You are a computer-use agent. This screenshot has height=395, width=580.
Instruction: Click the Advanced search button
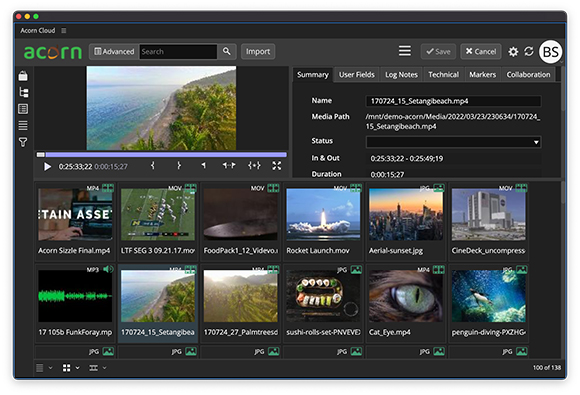(x=114, y=51)
